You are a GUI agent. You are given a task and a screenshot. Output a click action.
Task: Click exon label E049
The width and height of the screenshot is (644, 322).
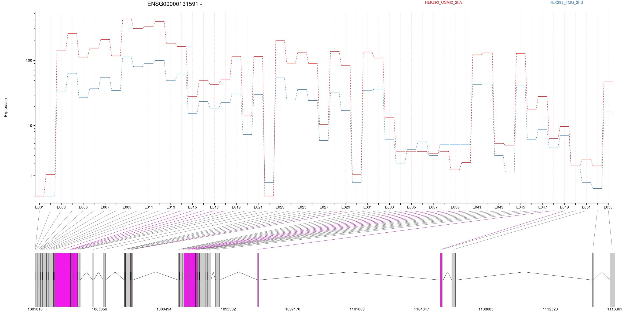point(564,207)
